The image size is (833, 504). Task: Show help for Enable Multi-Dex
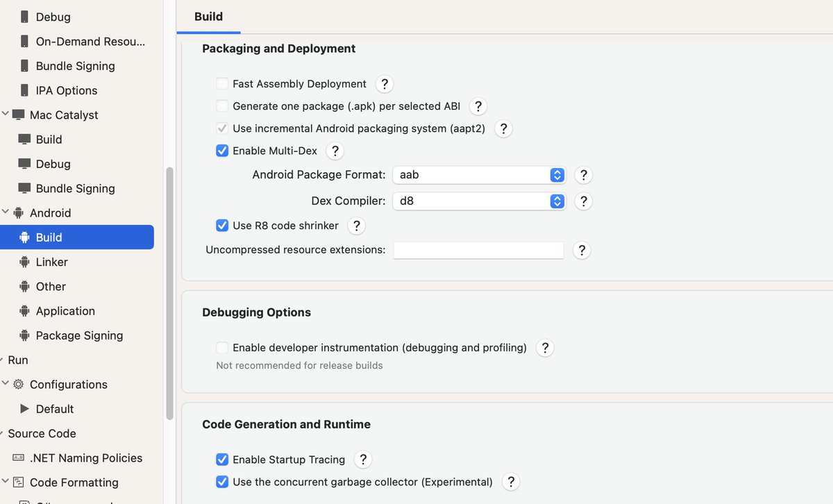335,151
